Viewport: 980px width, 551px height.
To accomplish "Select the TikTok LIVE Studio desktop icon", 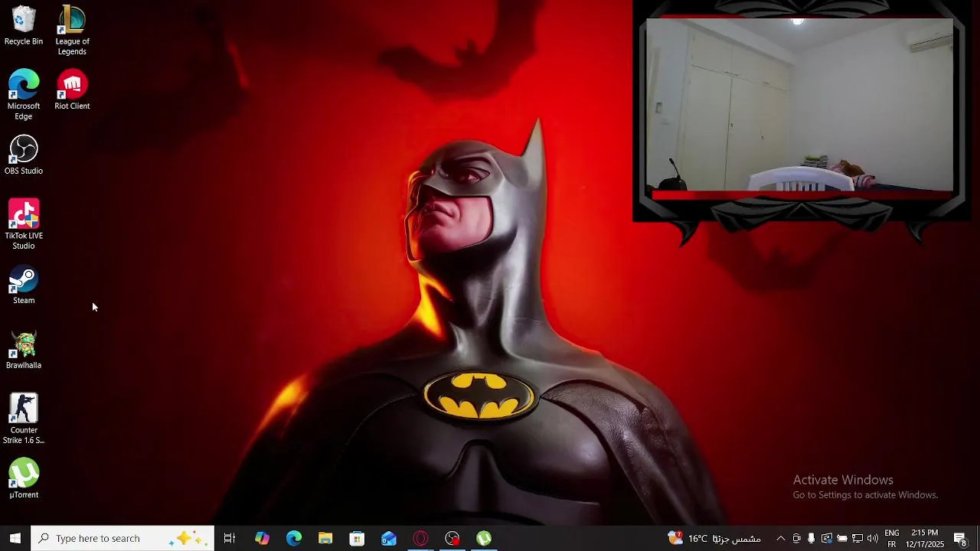I will [x=24, y=225].
